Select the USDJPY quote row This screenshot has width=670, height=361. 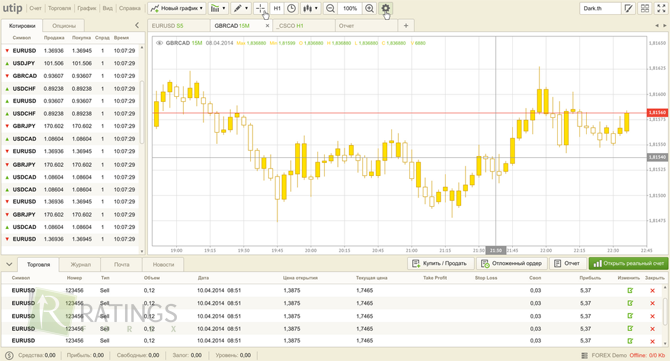tap(71, 63)
